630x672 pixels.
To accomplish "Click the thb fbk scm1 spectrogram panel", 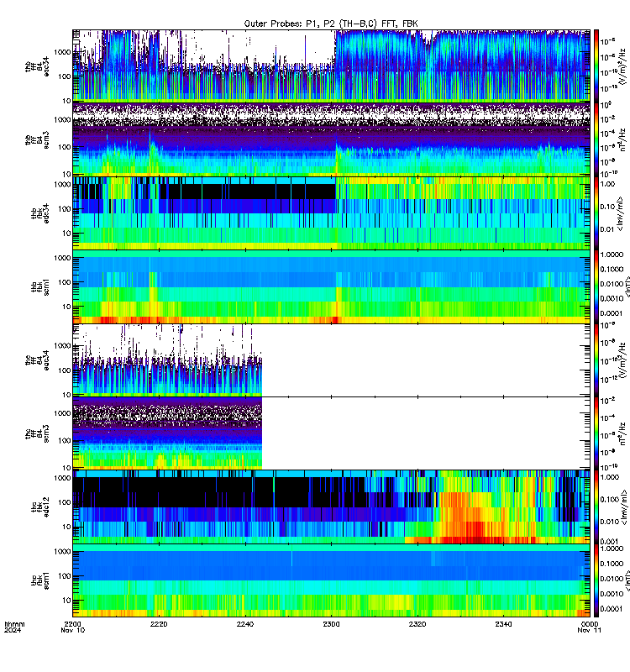I will click(x=331, y=286).
